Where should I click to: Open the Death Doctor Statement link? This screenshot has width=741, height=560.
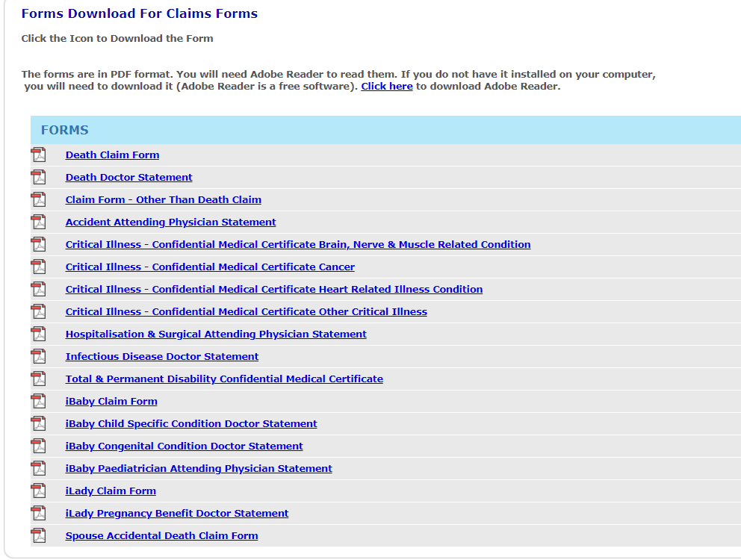tap(129, 177)
